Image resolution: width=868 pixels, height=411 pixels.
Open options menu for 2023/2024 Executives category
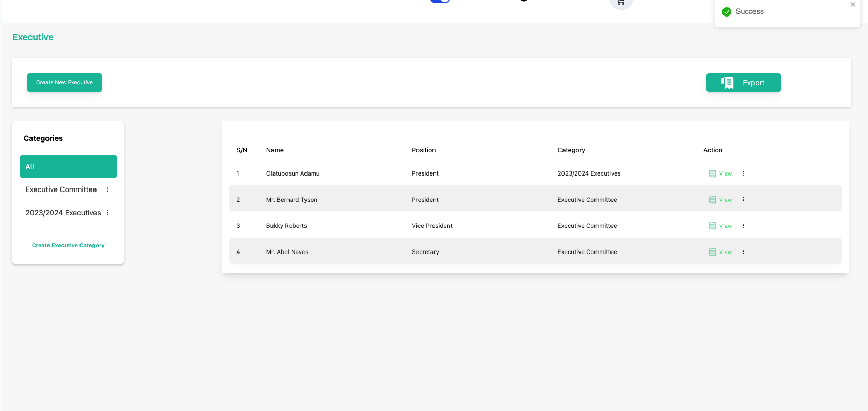(x=107, y=213)
